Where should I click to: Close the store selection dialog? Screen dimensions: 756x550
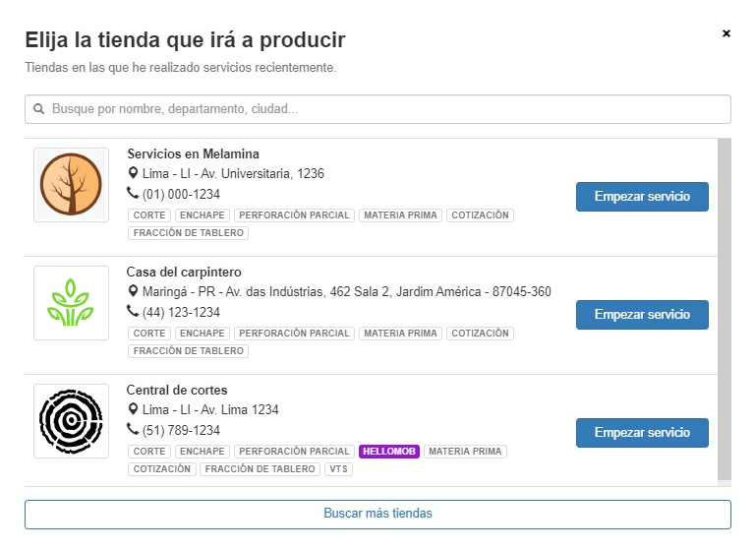point(727,33)
